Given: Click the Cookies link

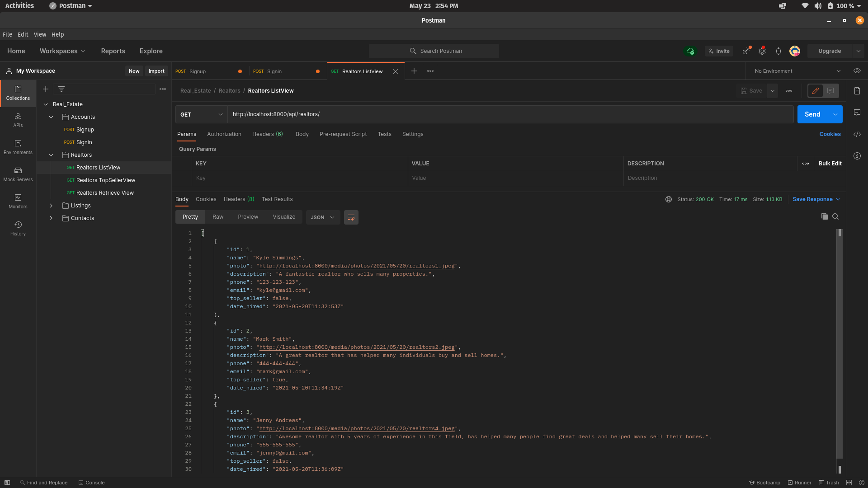Looking at the screenshot, I should tap(830, 134).
